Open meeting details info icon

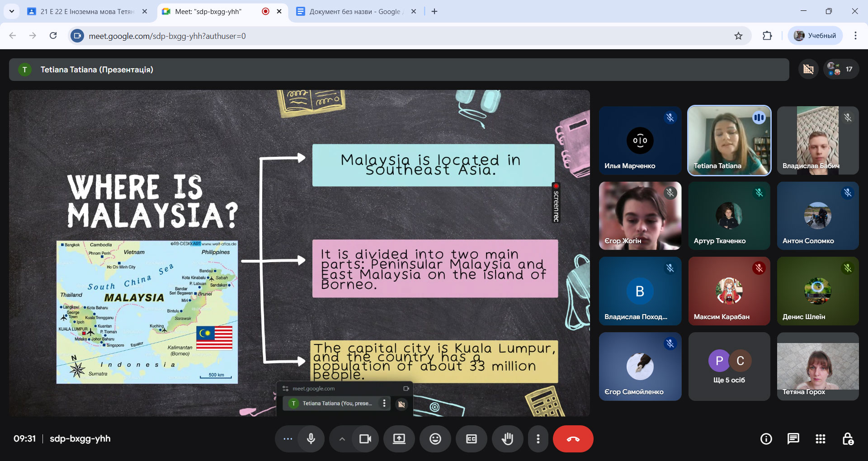coord(766,439)
